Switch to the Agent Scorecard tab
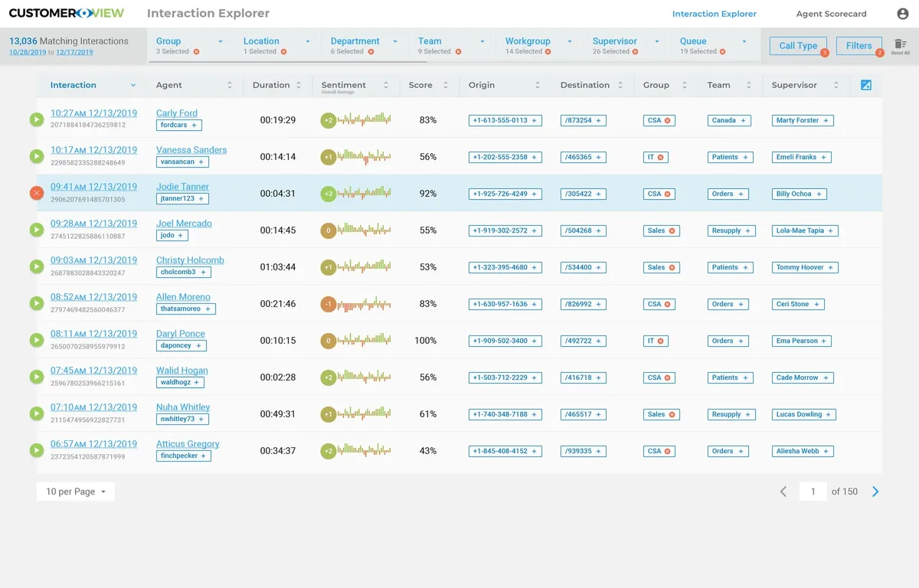Image resolution: width=919 pixels, height=588 pixels. click(x=831, y=14)
